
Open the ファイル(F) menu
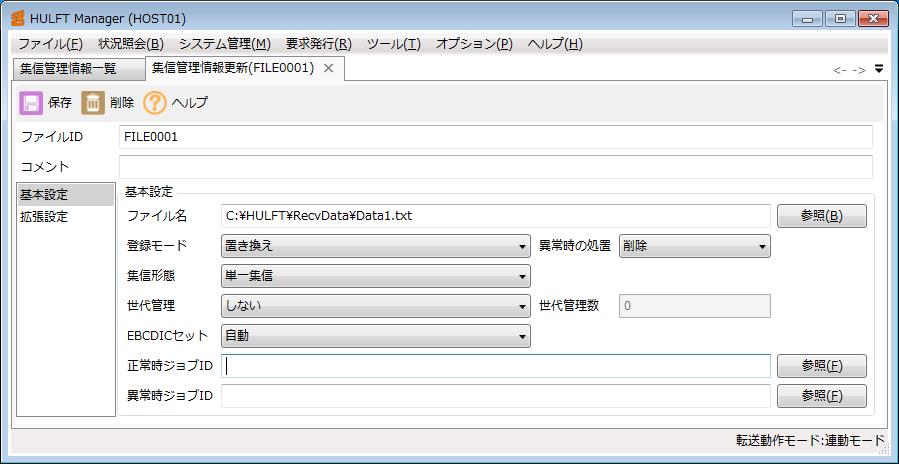coord(50,44)
